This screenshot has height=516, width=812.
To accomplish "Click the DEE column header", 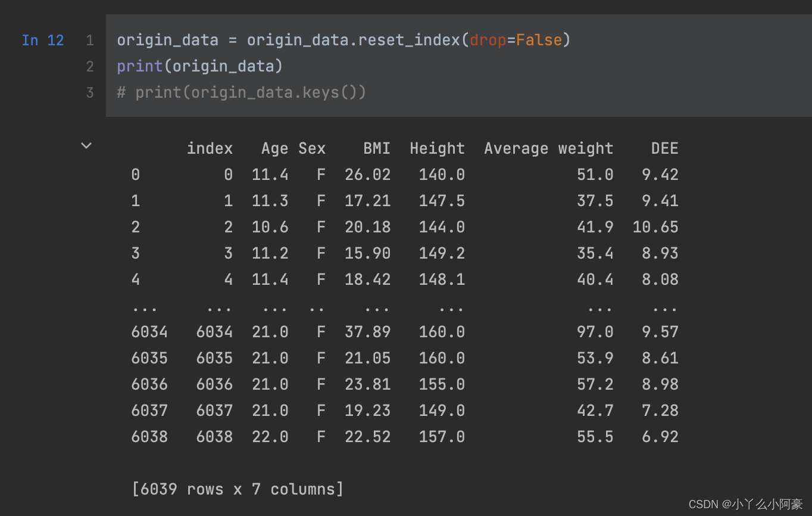I will tap(665, 148).
